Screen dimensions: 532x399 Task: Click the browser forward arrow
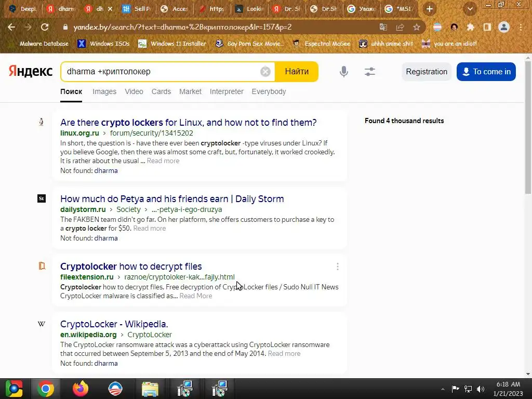pos(28,27)
